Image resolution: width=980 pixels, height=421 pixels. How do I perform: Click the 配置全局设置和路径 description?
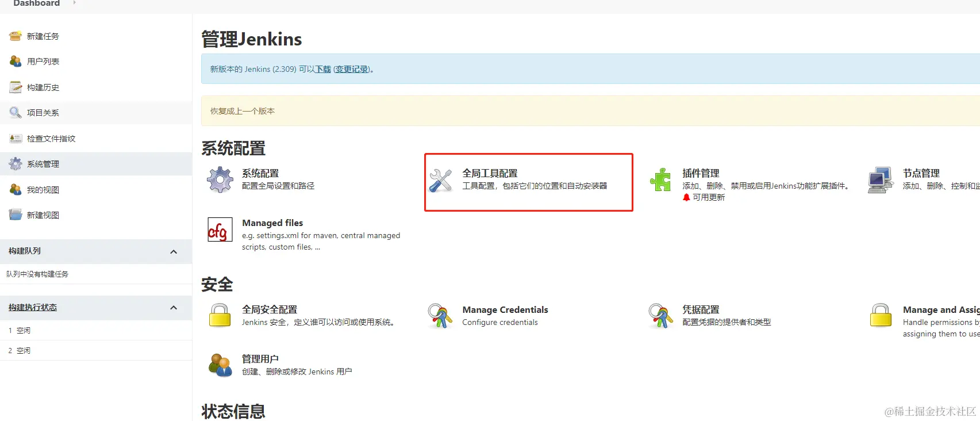tap(278, 186)
